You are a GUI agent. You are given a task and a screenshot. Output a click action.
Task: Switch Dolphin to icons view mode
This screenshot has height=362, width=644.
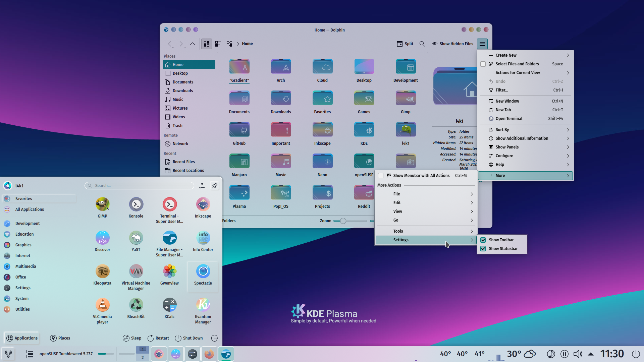207,44
